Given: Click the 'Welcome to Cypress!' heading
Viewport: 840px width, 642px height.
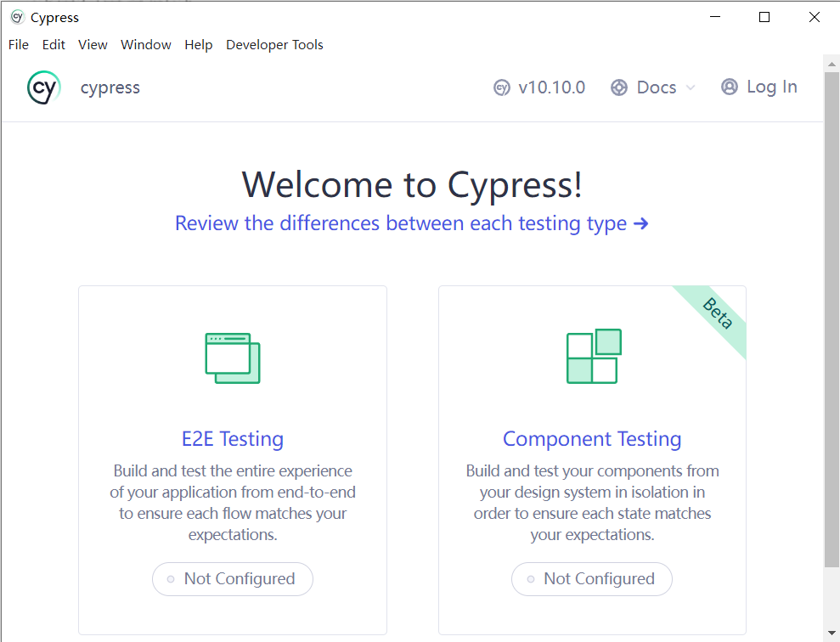Looking at the screenshot, I should coord(411,185).
